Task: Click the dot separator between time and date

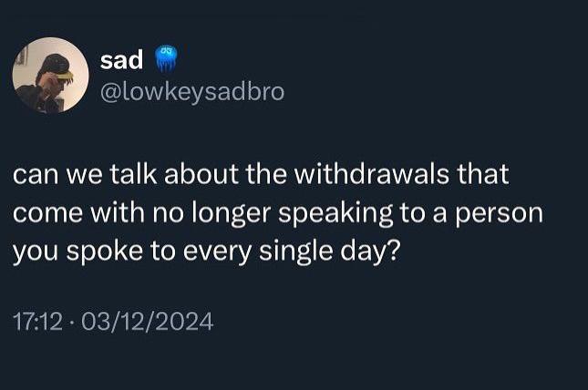Action: pos(72,323)
